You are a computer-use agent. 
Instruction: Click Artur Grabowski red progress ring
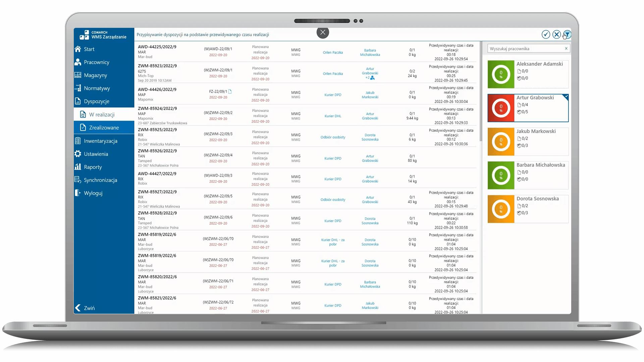coord(501,108)
